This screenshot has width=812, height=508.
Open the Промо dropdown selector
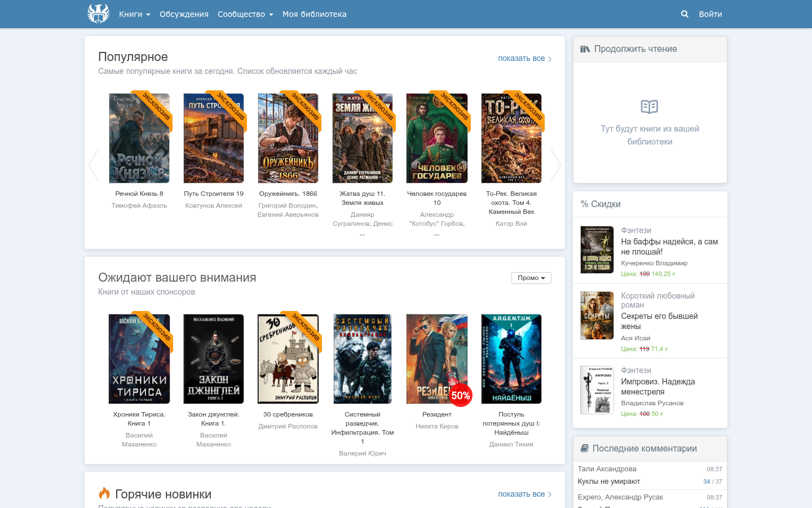click(x=531, y=278)
